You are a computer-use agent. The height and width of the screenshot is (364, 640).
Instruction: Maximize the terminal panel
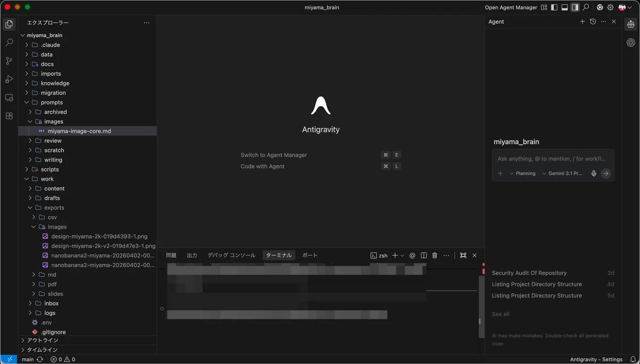(463, 256)
